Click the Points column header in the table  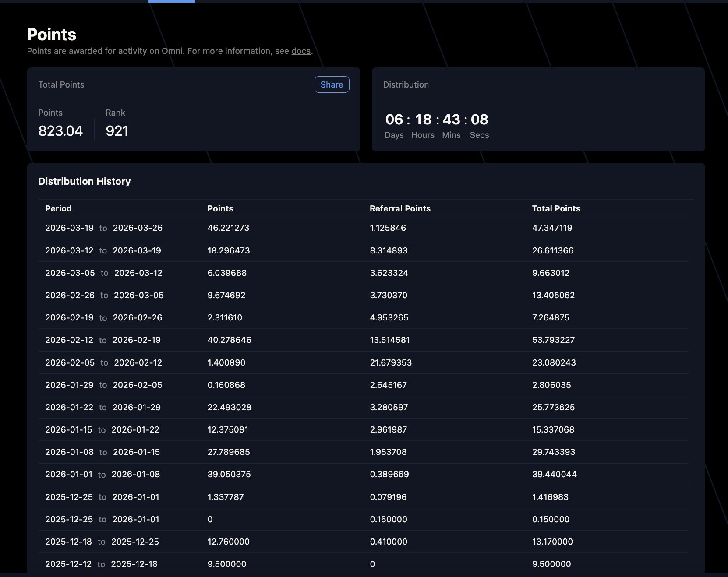click(x=220, y=208)
